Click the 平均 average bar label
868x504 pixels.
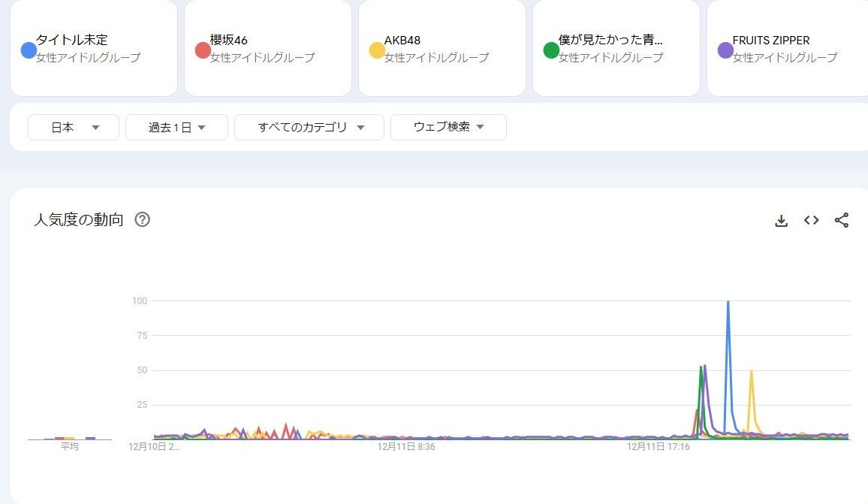point(70,446)
